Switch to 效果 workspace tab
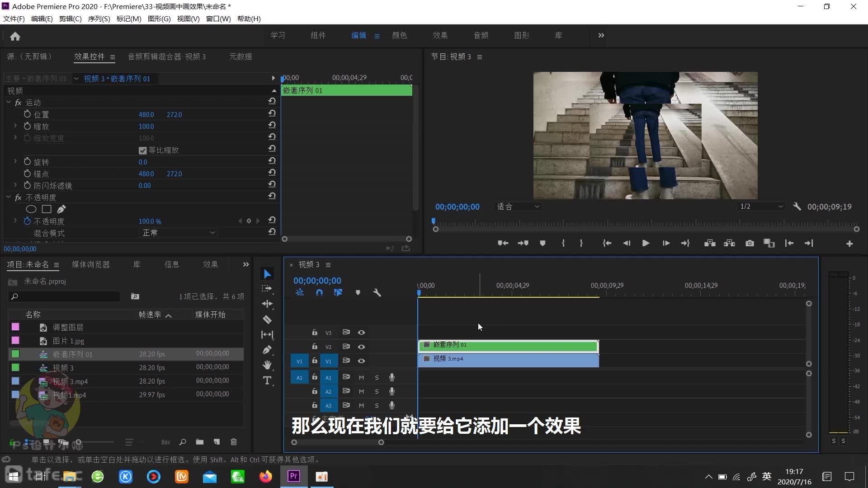 440,35
